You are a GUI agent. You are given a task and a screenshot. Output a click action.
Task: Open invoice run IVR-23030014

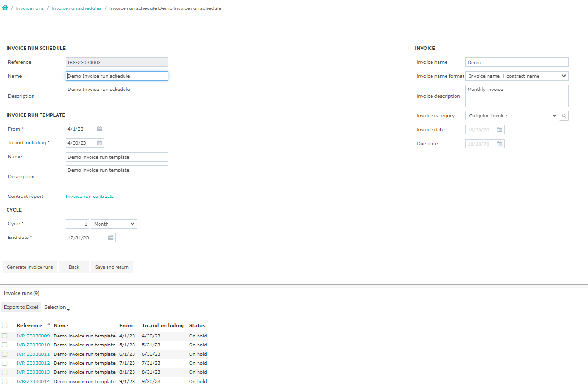(33, 382)
